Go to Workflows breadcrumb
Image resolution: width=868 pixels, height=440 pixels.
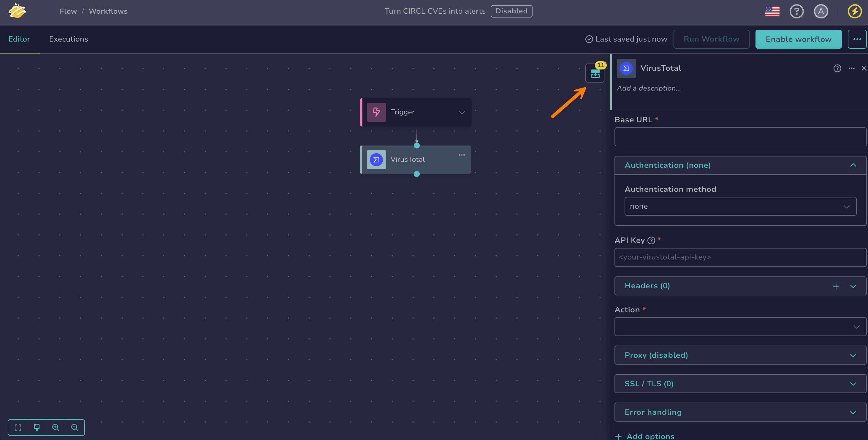click(108, 11)
